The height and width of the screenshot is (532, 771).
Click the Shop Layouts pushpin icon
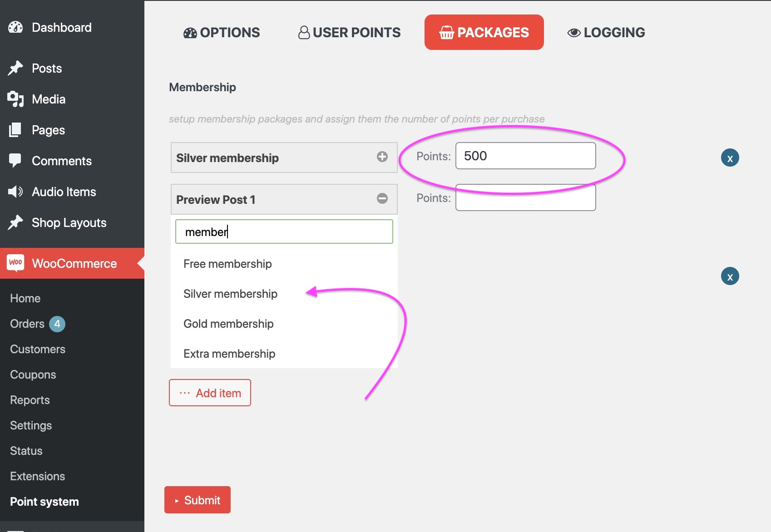[x=15, y=222]
